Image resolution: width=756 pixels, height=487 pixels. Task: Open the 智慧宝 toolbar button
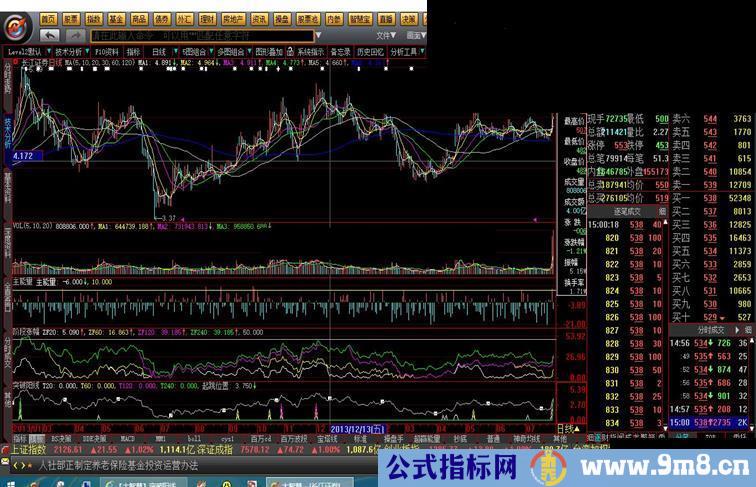coord(360,19)
